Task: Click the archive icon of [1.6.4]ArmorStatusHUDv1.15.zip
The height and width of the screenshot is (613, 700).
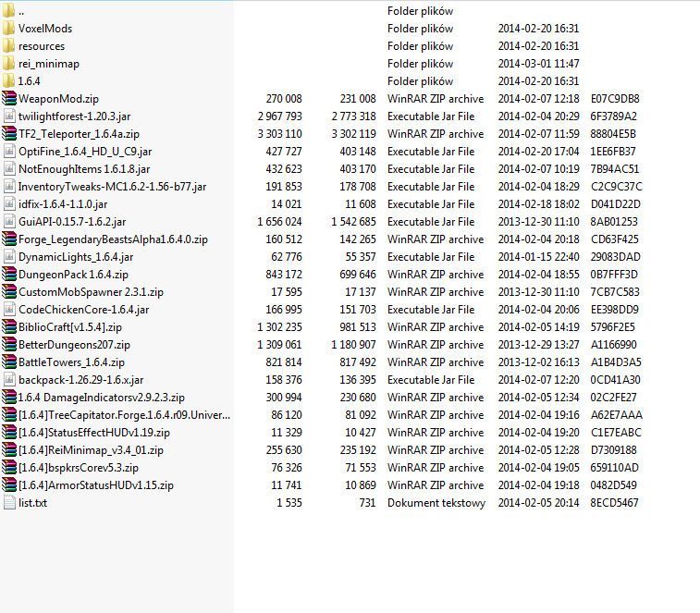Action: [x=9, y=484]
